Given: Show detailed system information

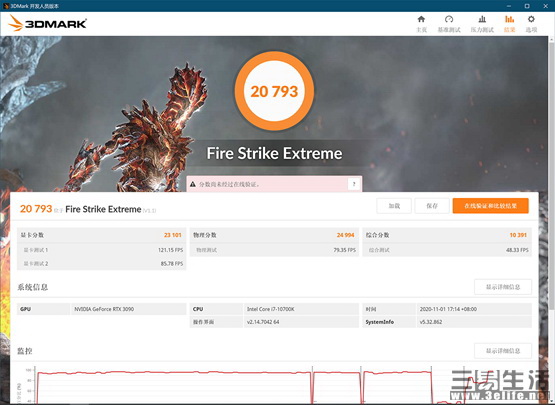Looking at the screenshot, I should 503,287.
